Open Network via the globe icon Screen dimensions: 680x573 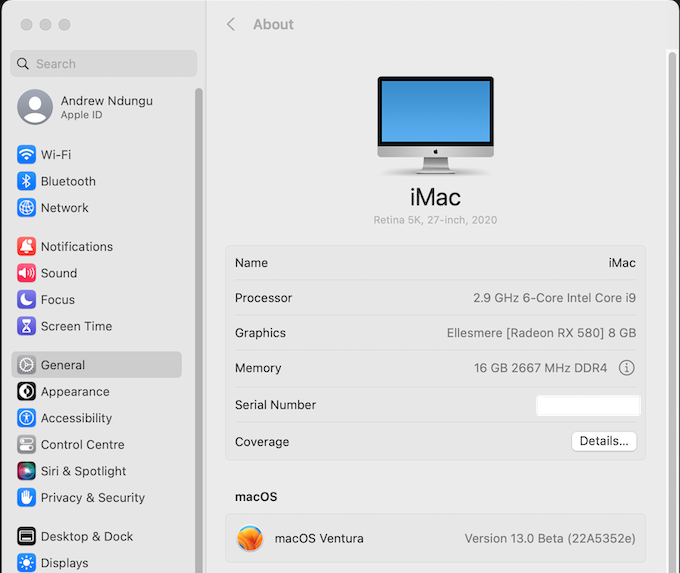coord(26,208)
